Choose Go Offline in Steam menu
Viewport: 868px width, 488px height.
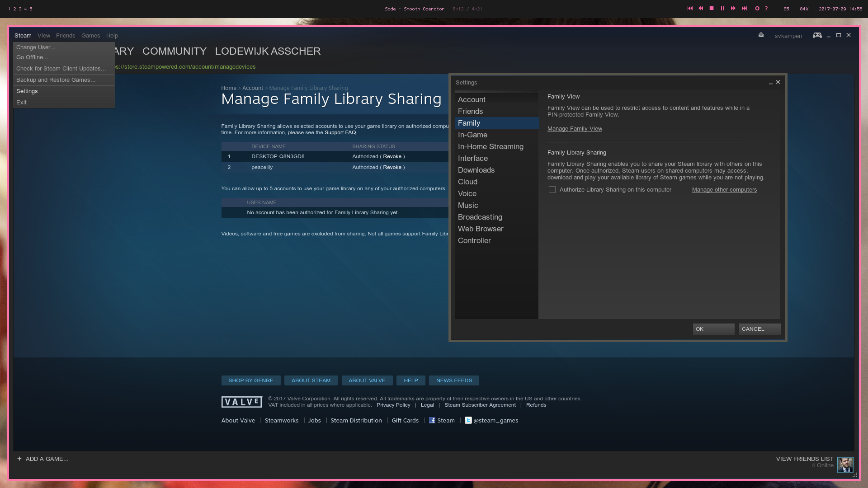[32, 57]
